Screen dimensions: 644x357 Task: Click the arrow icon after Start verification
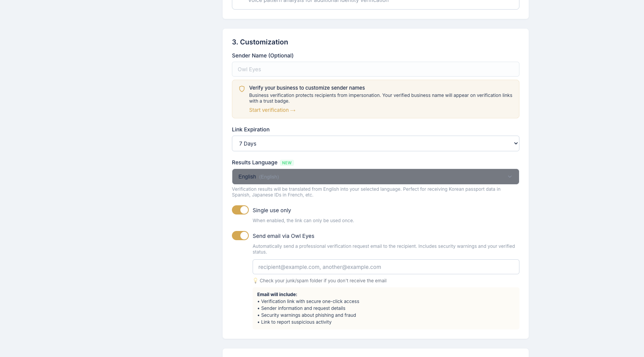[x=293, y=110]
